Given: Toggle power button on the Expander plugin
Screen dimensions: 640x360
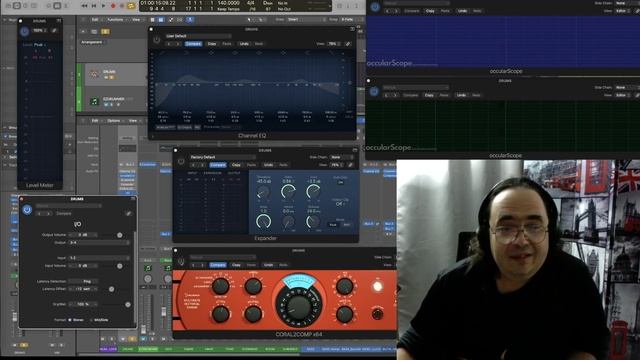Looking at the screenshot, I should tap(181, 161).
